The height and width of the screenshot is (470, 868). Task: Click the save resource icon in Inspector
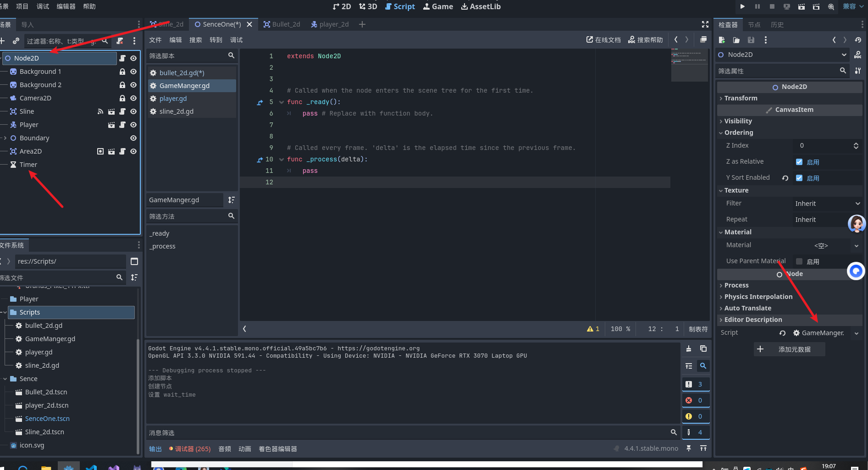(x=751, y=40)
